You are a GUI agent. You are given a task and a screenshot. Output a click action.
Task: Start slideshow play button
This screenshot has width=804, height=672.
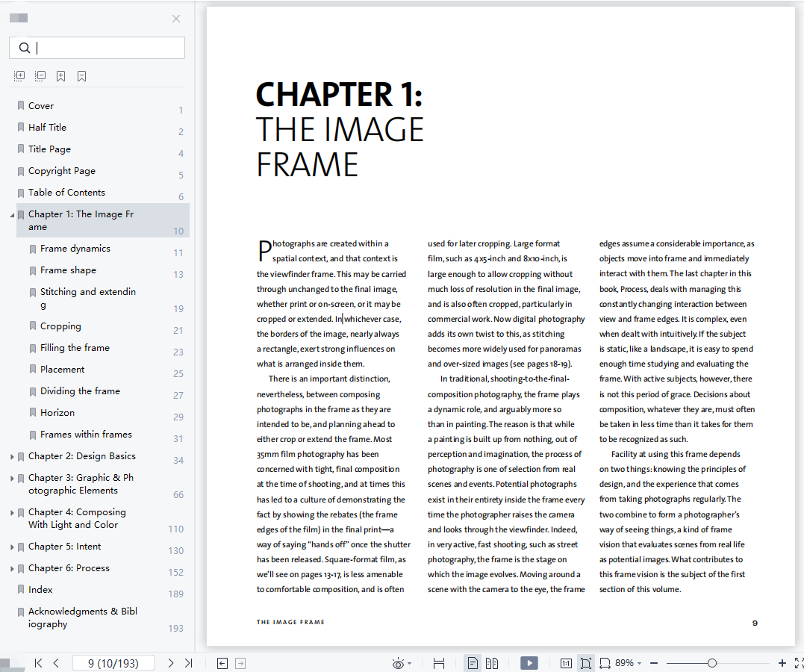(529, 663)
